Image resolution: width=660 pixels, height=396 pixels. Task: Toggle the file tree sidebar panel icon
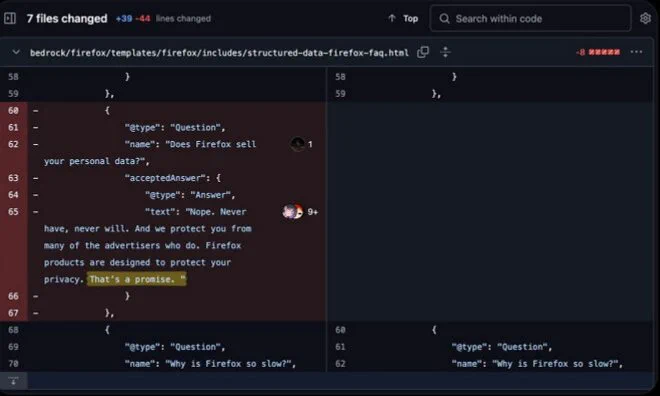(10, 18)
